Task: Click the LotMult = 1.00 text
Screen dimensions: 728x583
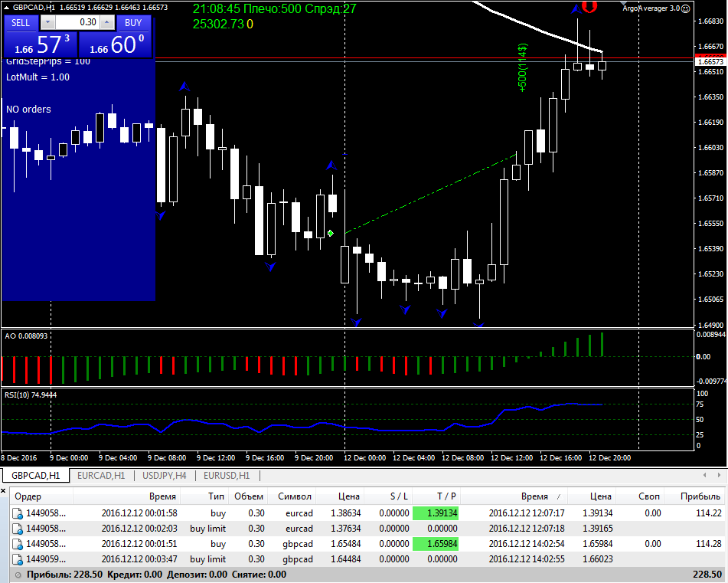Action: point(38,77)
